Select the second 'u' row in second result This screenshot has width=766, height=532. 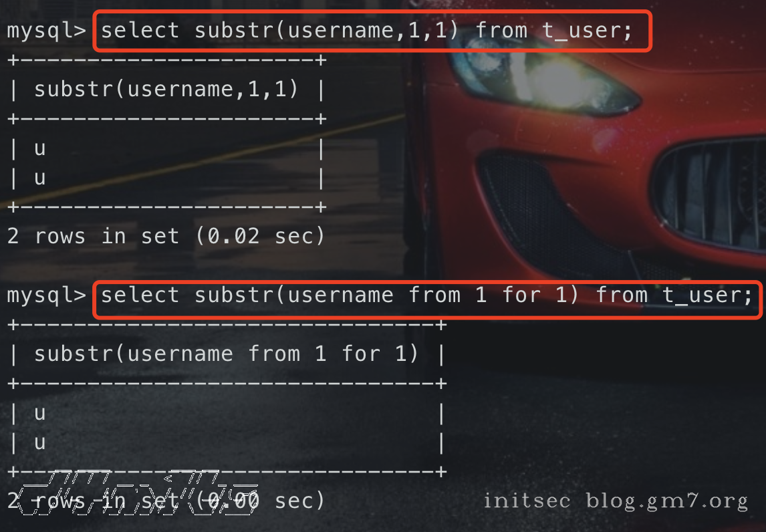pos(40,442)
